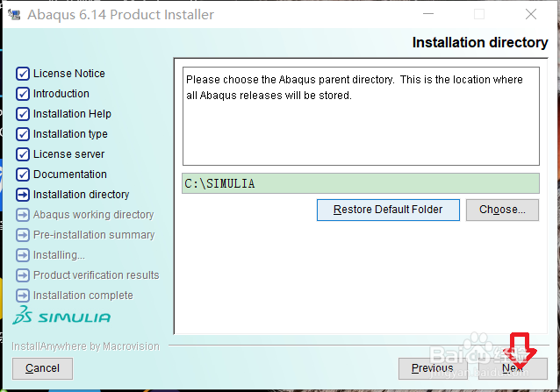Screen dimensions: 560x392
Task: Click the 'Please choose the Abaqus parent directory' text
Action: point(290,80)
